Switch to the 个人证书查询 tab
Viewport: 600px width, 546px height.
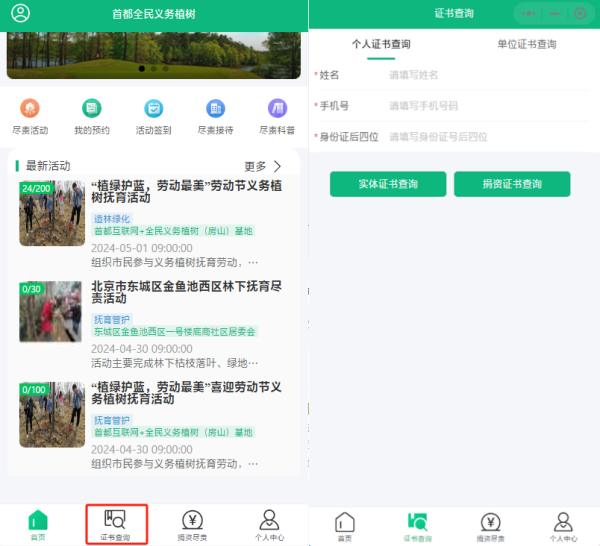point(380,44)
